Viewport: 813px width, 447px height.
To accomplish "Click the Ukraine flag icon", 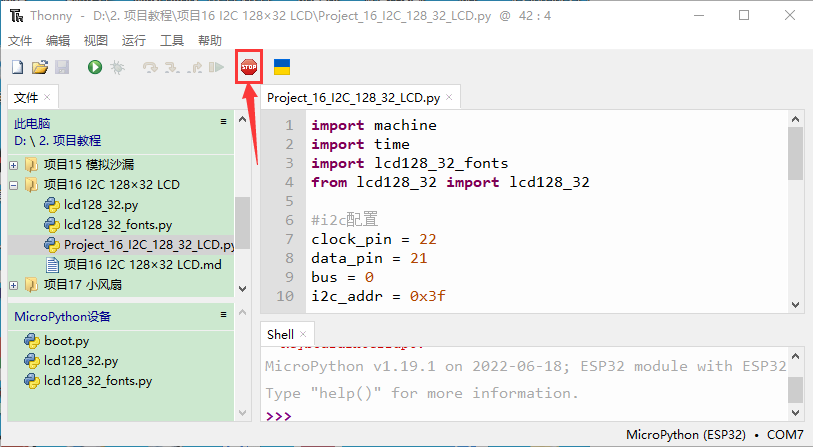I will 282,67.
